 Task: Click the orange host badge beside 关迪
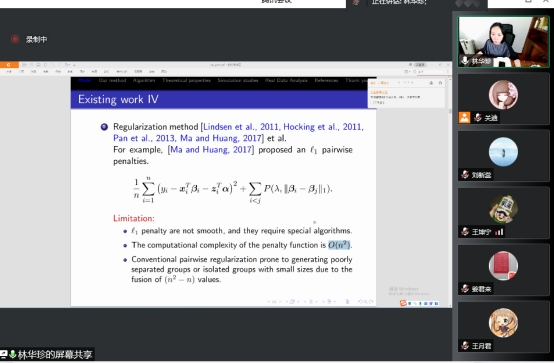tap(465, 117)
